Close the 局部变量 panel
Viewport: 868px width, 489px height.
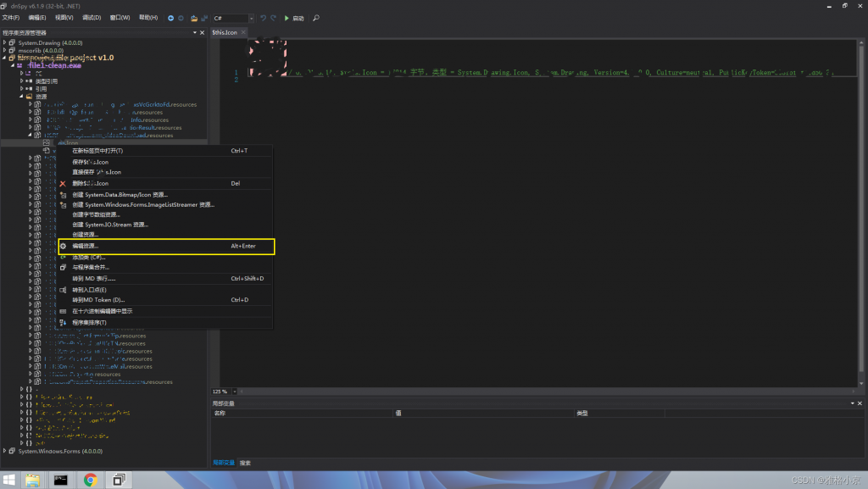click(x=860, y=403)
